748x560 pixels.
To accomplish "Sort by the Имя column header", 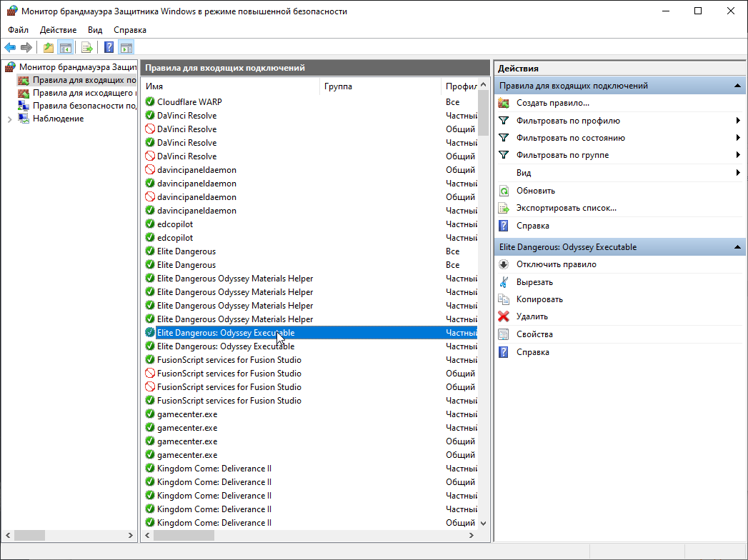I will click(x=231, y=86).
